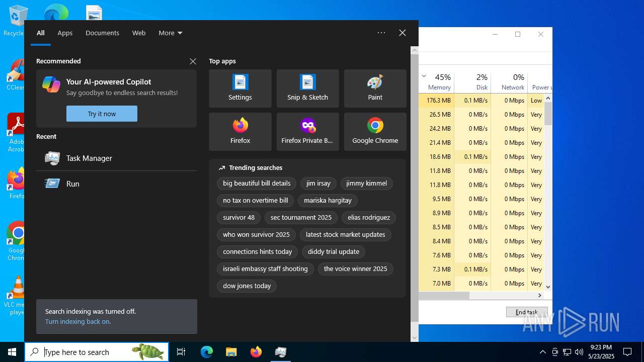
Task: Click the taskbar search input field
Action: 97,352
